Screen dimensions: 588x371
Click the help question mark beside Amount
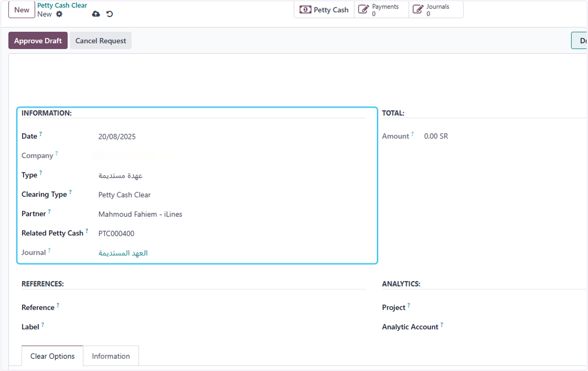(413, 134)
